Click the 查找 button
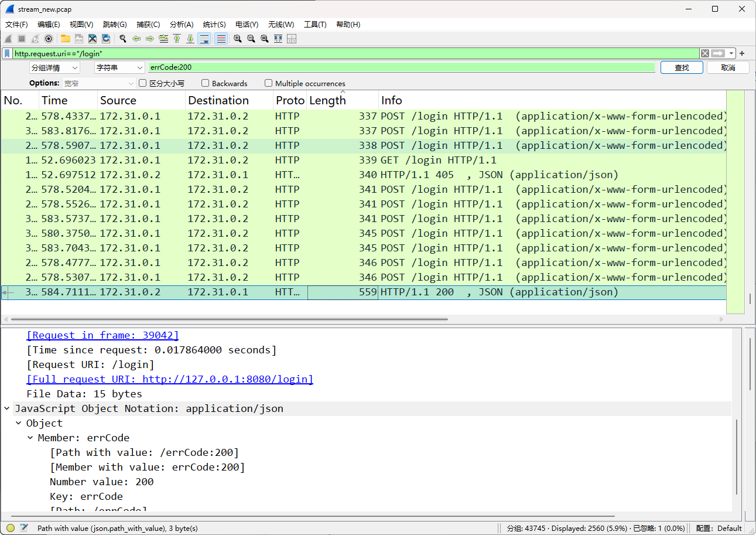The height and width of the screenshot is (535, 756). point(681,68)
